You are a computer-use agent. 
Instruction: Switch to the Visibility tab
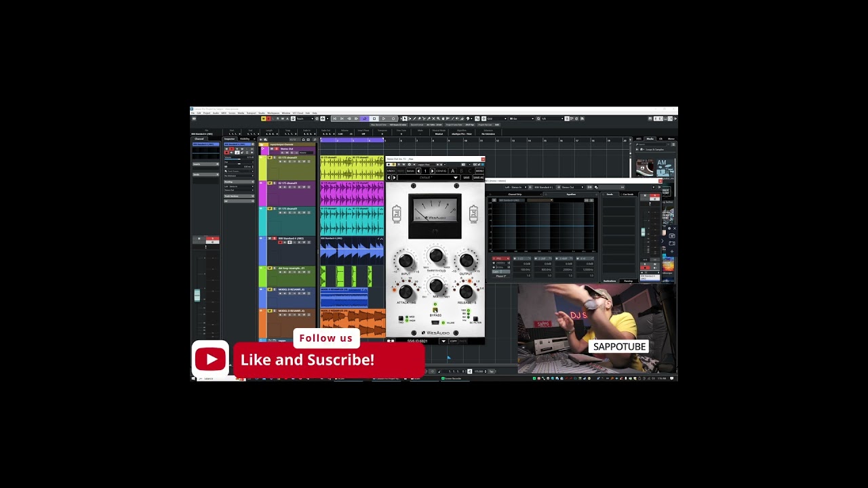pos(245,139)
